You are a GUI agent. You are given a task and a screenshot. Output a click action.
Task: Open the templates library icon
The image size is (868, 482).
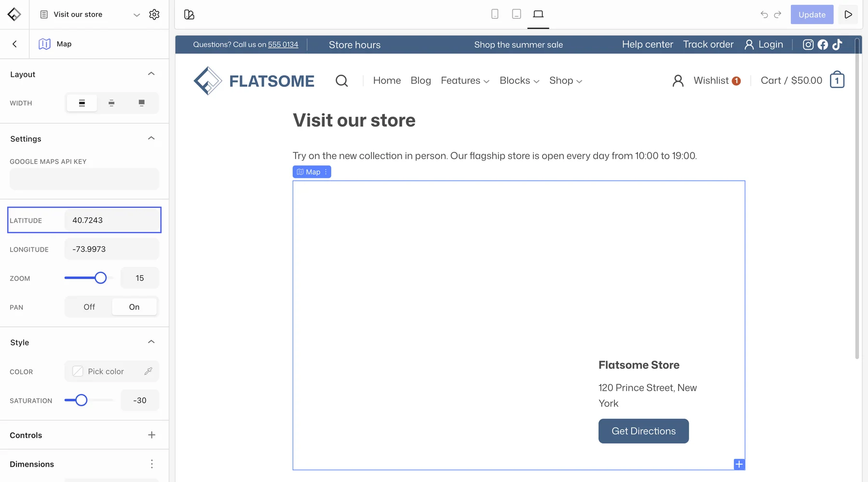point(189,14)
